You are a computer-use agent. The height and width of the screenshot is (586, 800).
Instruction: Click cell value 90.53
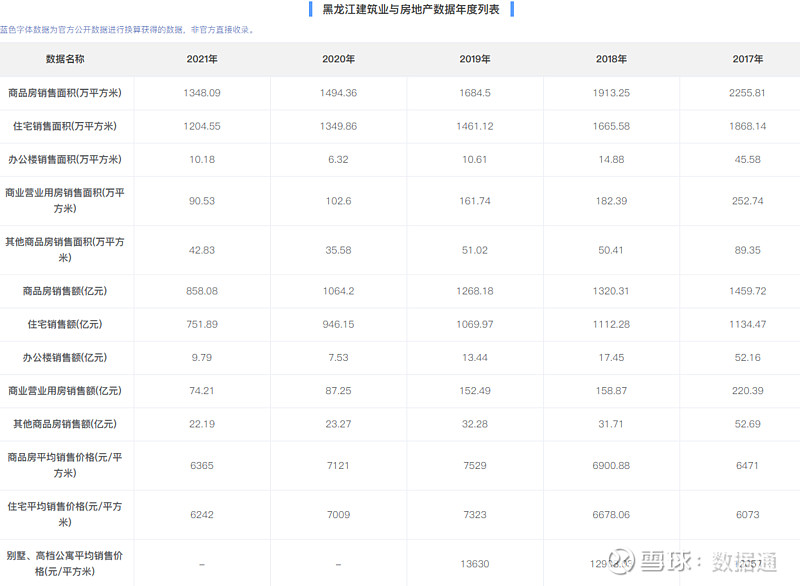(202, 200)
